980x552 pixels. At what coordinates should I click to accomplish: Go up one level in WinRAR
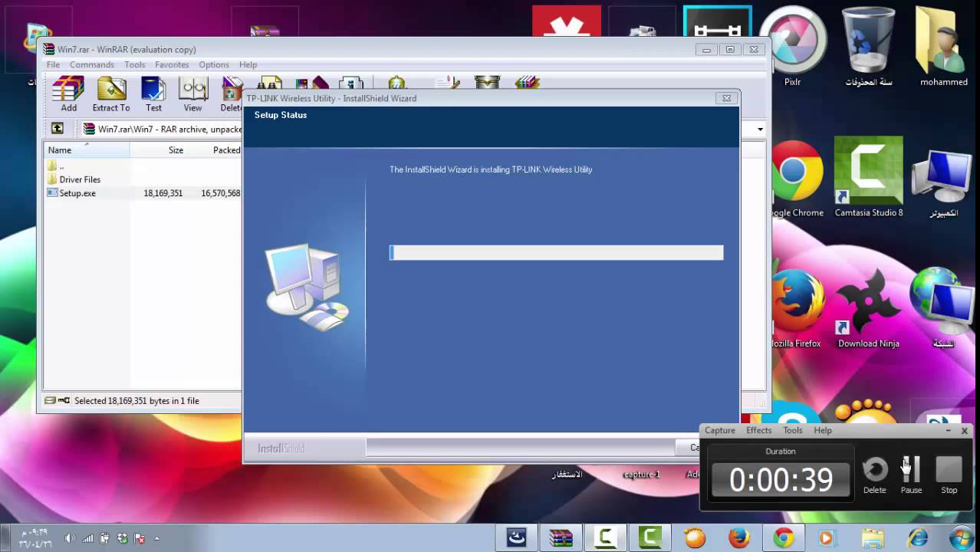coord(58,129)
